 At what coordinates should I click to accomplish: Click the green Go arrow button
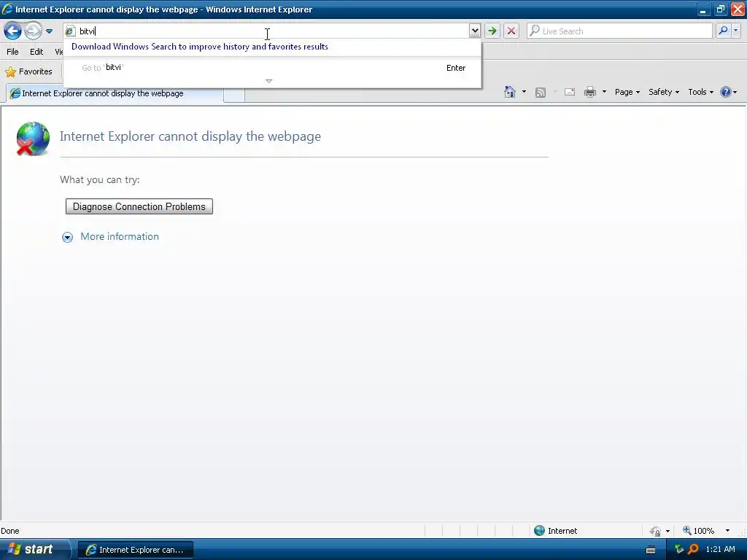(x=492, y=31)
